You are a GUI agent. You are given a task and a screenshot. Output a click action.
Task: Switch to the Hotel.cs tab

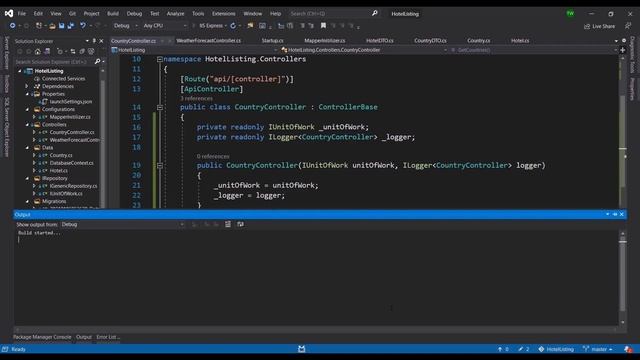click(520, 40)
